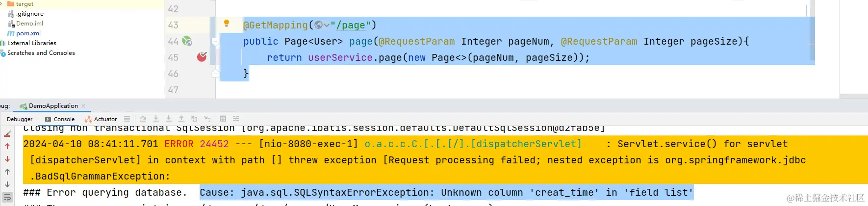Click the red down arrow in console sidebar
This screenshot has width=868, height=206.
tap(7, 159)
